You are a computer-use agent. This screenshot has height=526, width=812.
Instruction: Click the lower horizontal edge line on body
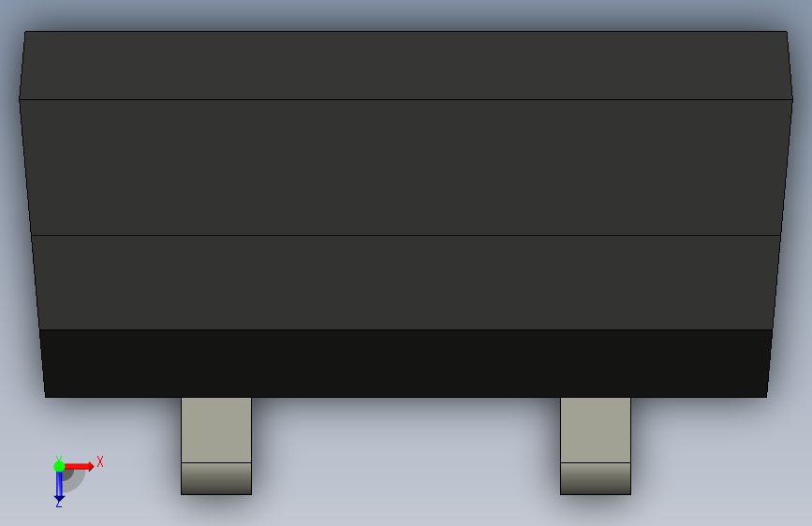(x=406, y=235)
